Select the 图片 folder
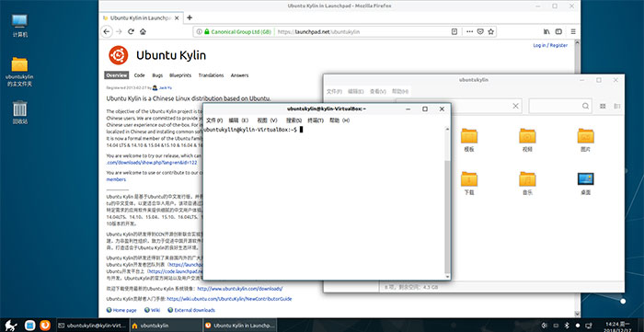This screenshot has height=332, width=644. pyautogui.click(x=585, y=140)
